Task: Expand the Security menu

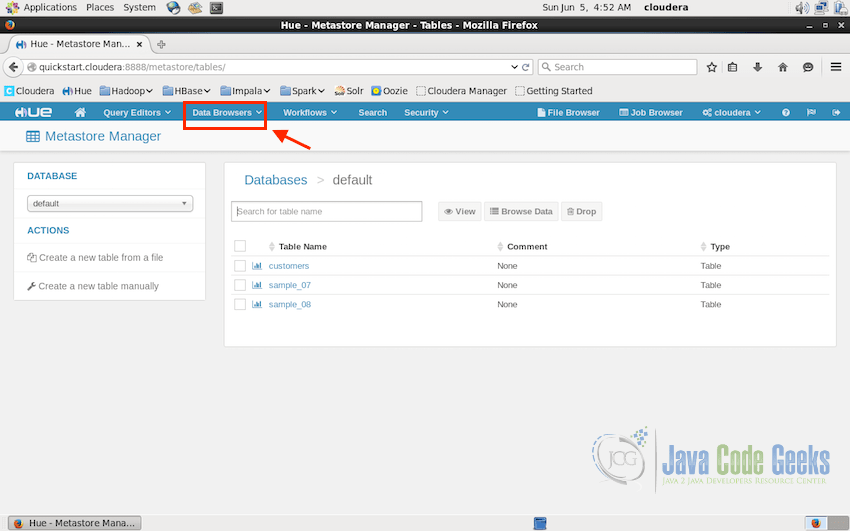Action: click(x=426, y=112)
